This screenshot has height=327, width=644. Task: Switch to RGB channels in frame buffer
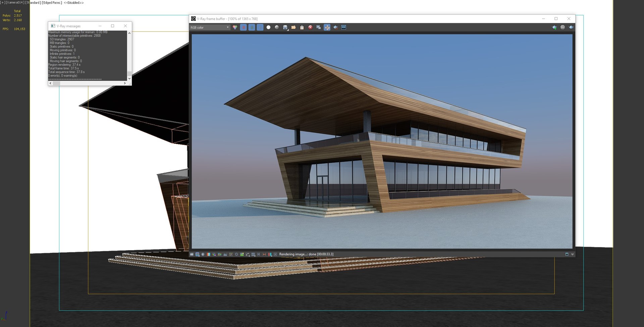coord(235,28)
